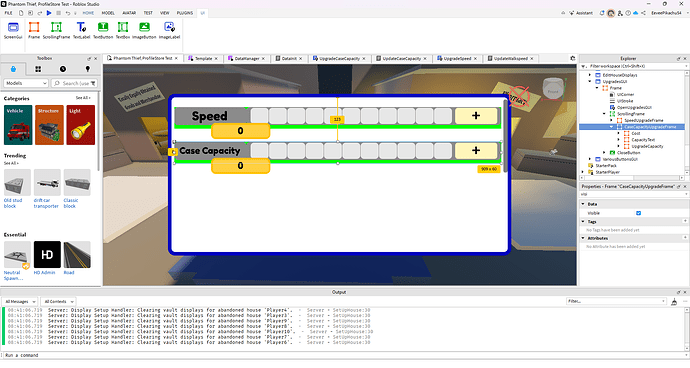The width and height of the screenshot is (690, 368).
Task: Expand the SpeedUpgradeFrame node
Action: point(611,120)
